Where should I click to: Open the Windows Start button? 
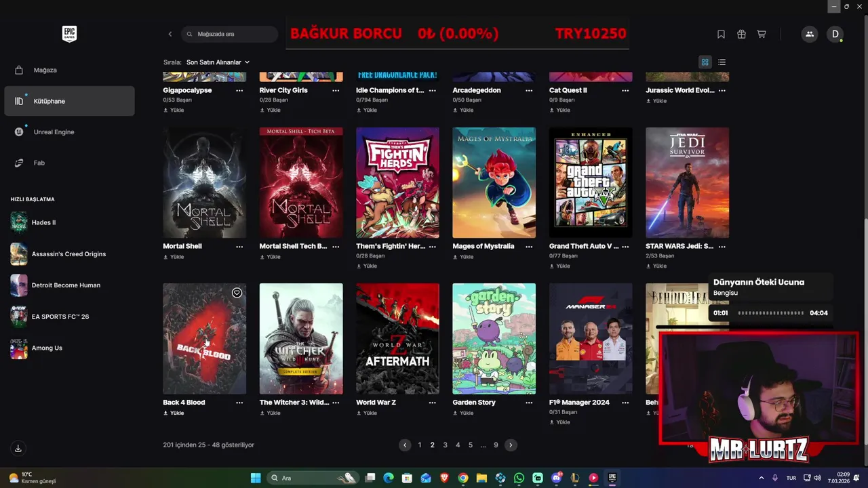256,478
